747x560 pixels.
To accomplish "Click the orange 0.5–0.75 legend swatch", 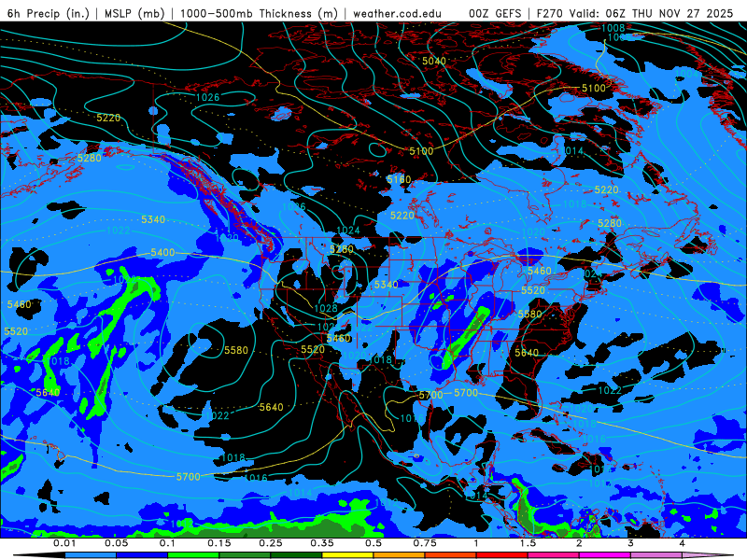I will point(400,555).
